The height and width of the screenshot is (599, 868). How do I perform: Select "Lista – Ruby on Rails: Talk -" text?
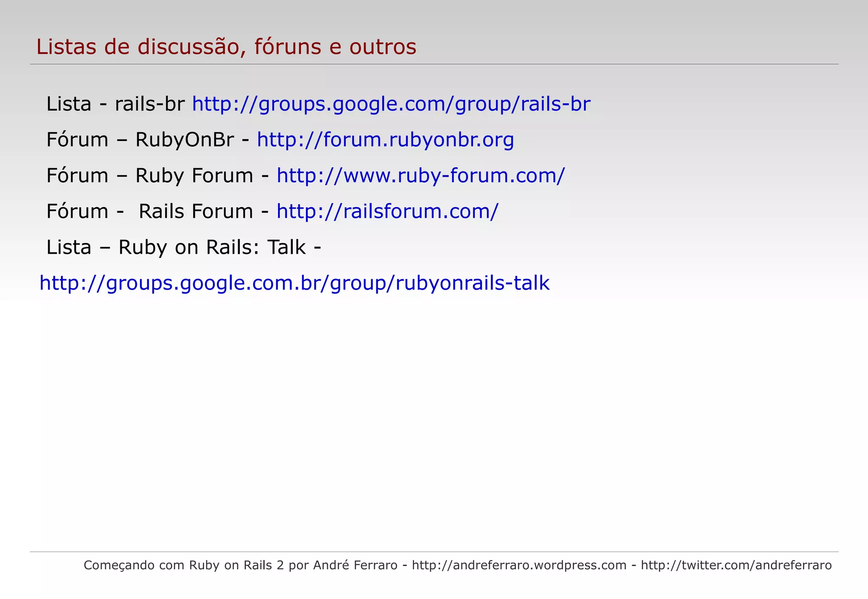[x=183, y=247]
